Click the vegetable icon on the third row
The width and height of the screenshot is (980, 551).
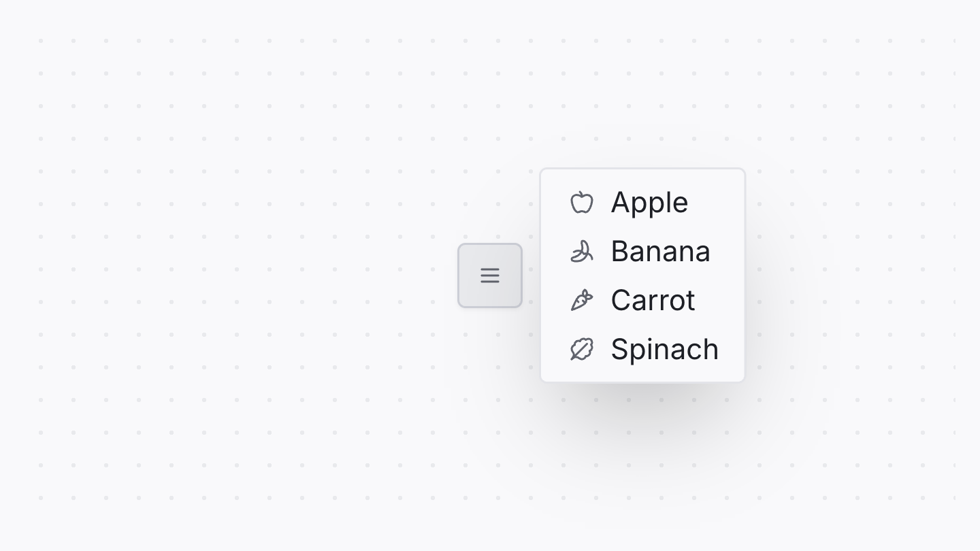pos(582,300)
